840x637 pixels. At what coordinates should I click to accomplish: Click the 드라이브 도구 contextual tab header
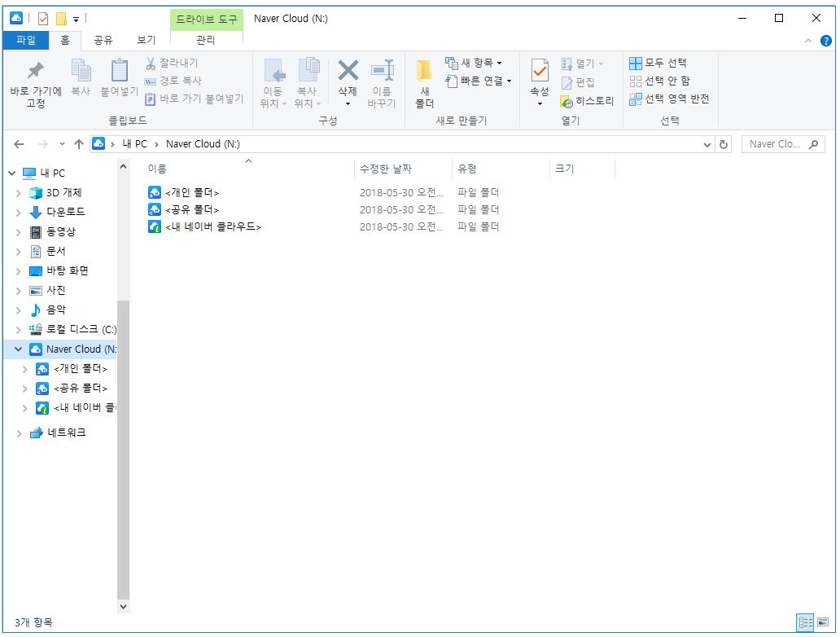click(207, 20)
